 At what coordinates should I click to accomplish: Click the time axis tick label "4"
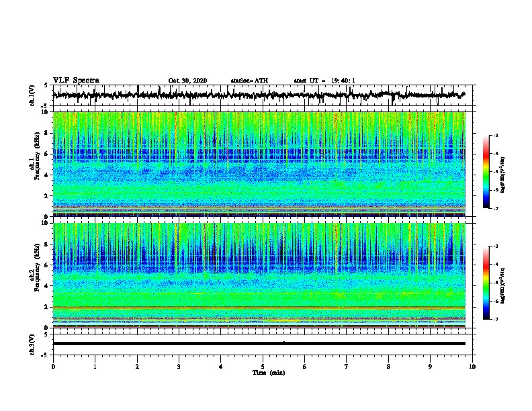221,367
